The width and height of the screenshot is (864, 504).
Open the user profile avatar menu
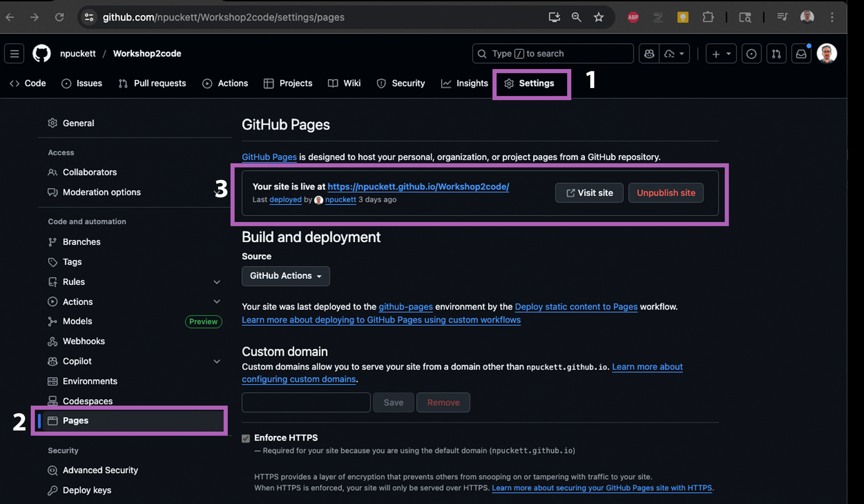(827, 53)
